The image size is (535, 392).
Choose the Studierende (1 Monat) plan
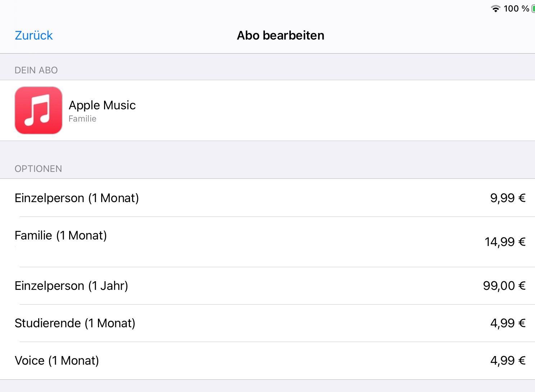[x=75, y=323]
